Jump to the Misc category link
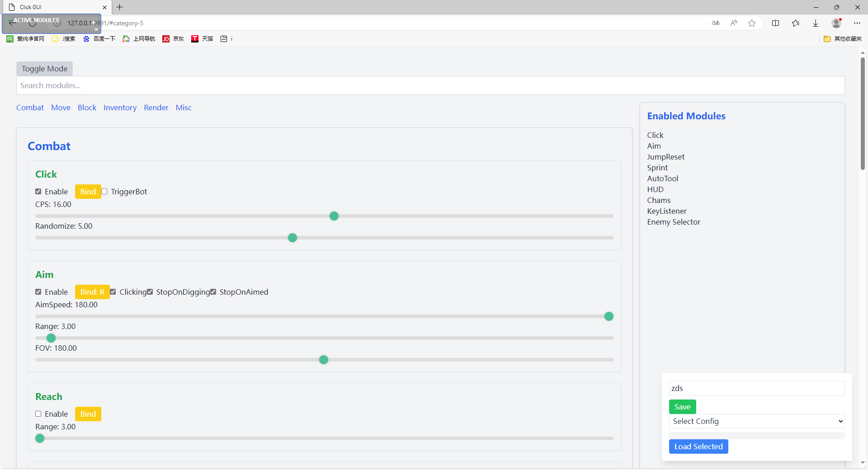 point(184,108)
